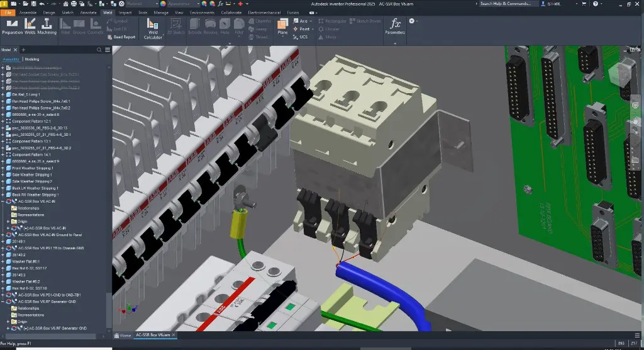This screenshot has height=350, width=644.
Task: Close the AC-SSR Box V6.iam tab
Action: pos(174,335)
